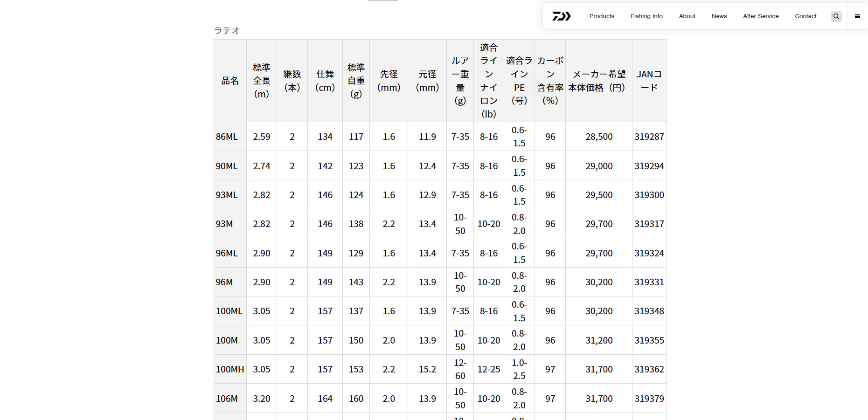Select the 106M product name cell
868x420 pixels.
(x=230, y=399)
